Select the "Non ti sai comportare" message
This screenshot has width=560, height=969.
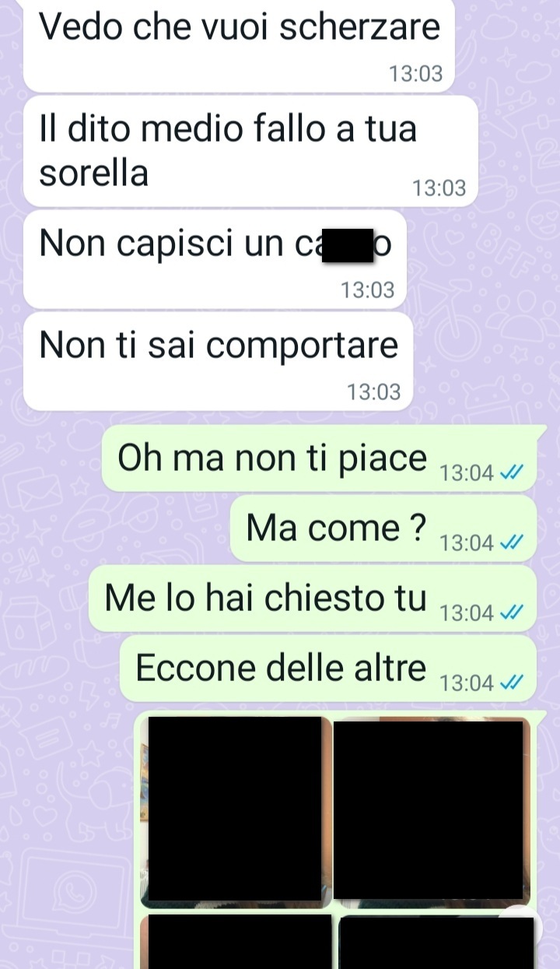pyautogui.click(x=218, y=361)
